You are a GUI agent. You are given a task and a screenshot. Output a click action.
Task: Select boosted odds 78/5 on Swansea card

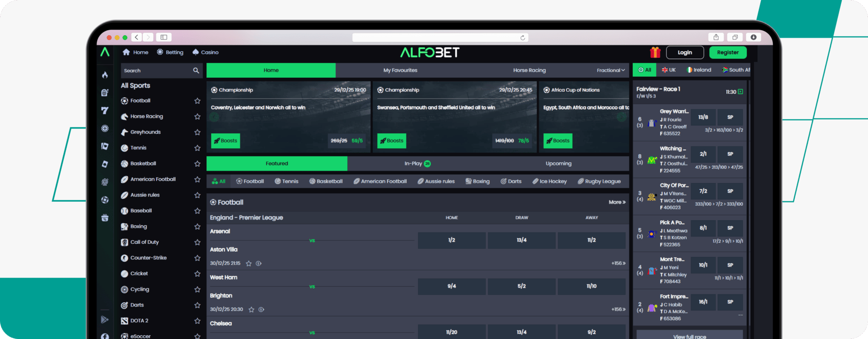[x=523, y=141]
